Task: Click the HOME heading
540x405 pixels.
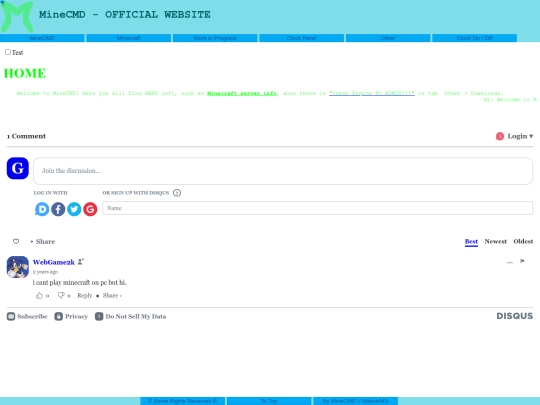Action: 25,73
